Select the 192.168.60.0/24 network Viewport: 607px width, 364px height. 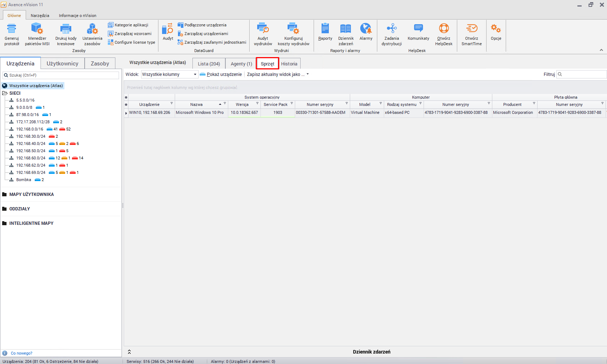point(31,158)
